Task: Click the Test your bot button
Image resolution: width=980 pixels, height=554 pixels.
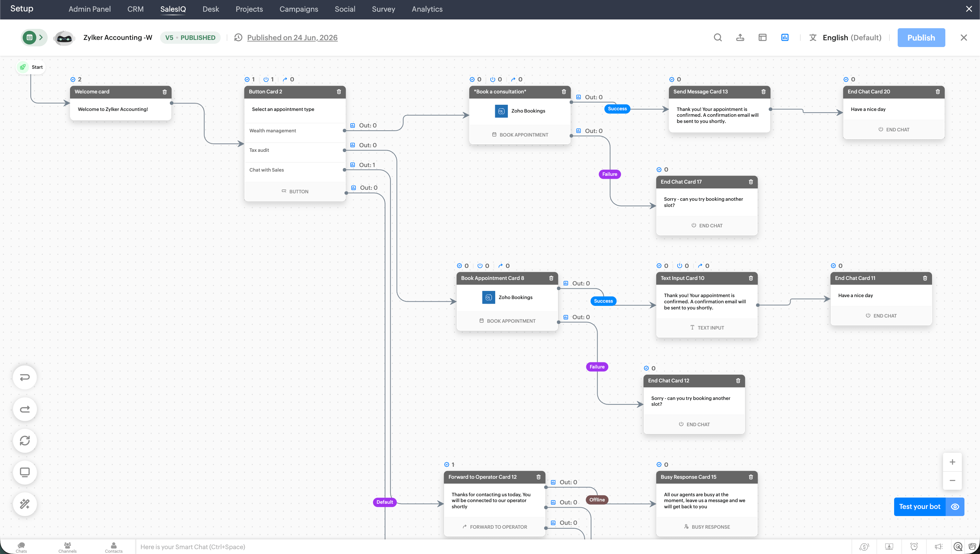Action: pyautogui.click(x=919, y=506)
